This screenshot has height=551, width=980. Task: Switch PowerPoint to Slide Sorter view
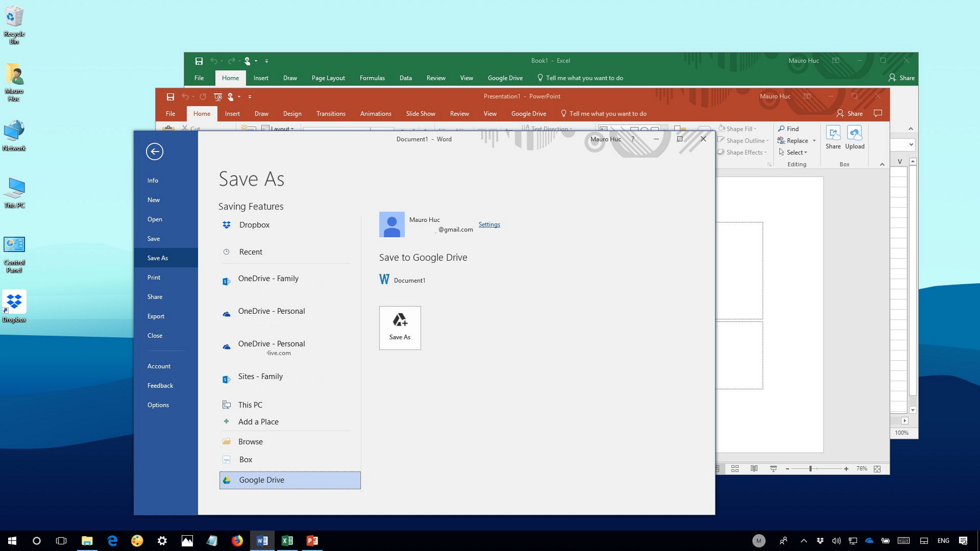point(735,469)
